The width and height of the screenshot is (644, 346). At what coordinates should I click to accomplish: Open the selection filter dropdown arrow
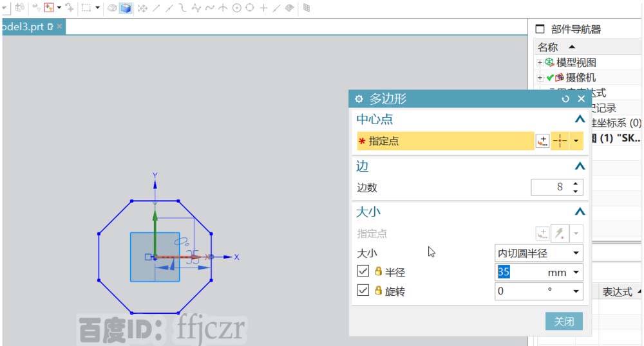59,7
